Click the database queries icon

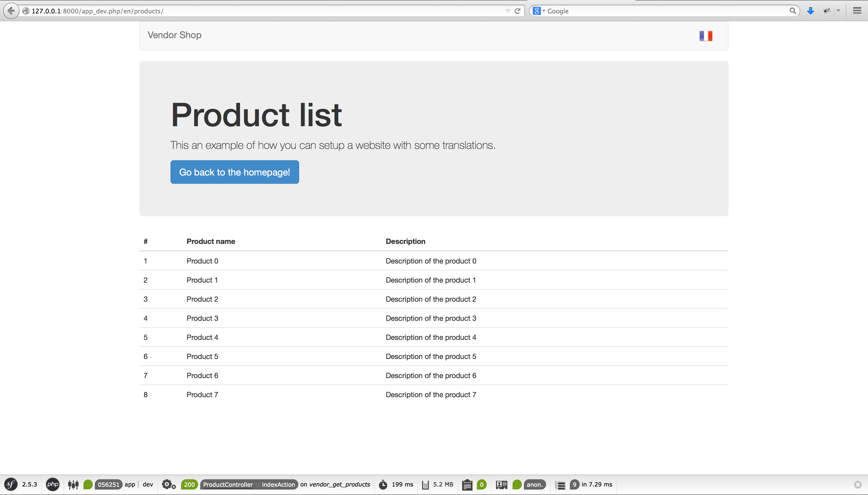[560, 485]
